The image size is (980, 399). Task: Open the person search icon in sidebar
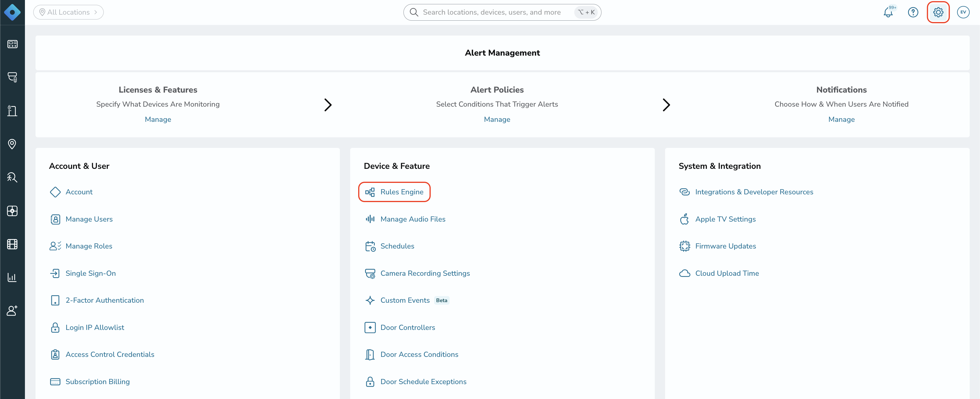coord(12,177)
